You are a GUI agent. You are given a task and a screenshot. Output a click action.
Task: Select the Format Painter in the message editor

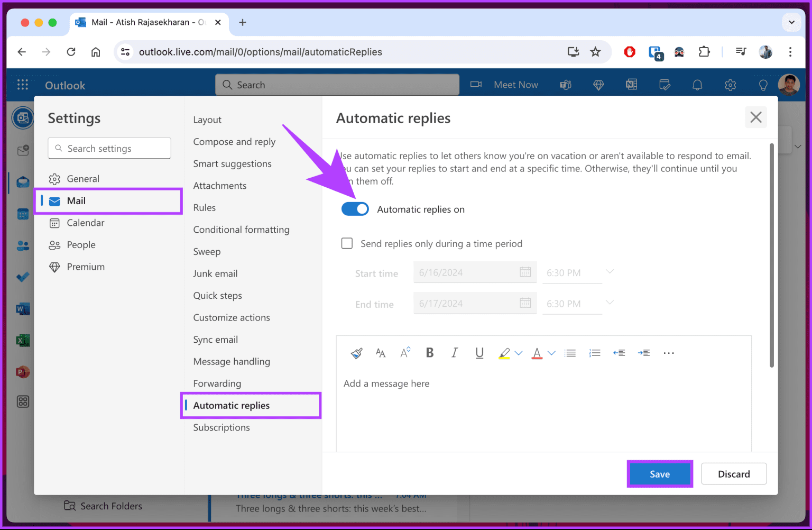click(x=356, y=353)
